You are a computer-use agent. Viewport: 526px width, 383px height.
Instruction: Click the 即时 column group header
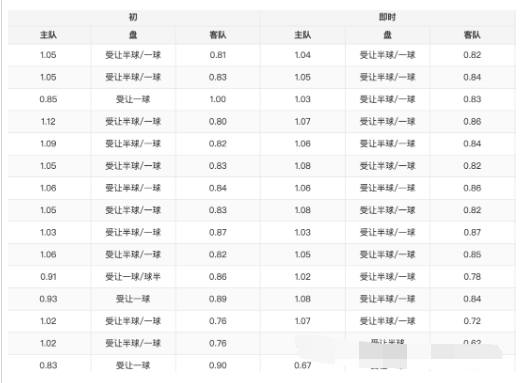click(x=387, y=17)
